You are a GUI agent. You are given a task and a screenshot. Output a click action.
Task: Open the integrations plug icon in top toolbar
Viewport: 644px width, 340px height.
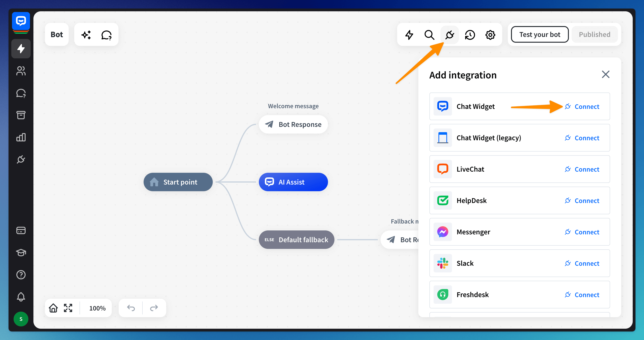pyautogui.click(x=449, y=35)
